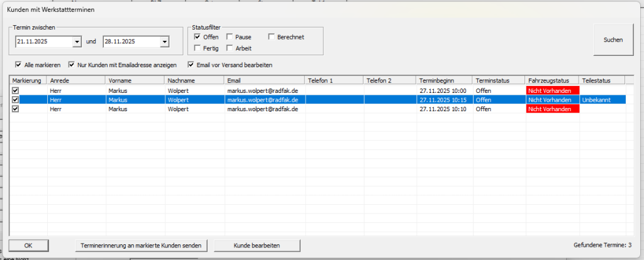The image size is (644, 260).
Task: Check the Fertig status filter
Action: 197,48
